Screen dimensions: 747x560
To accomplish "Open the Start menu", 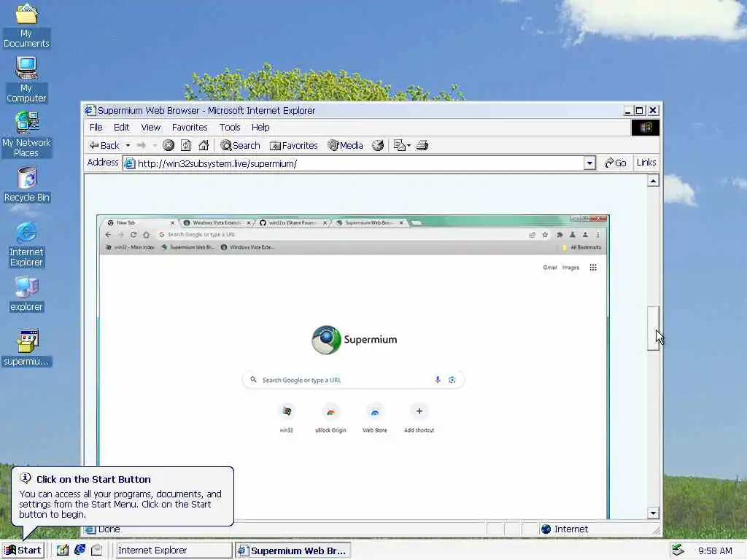I will pyautogui.click(x=23, y=550).
